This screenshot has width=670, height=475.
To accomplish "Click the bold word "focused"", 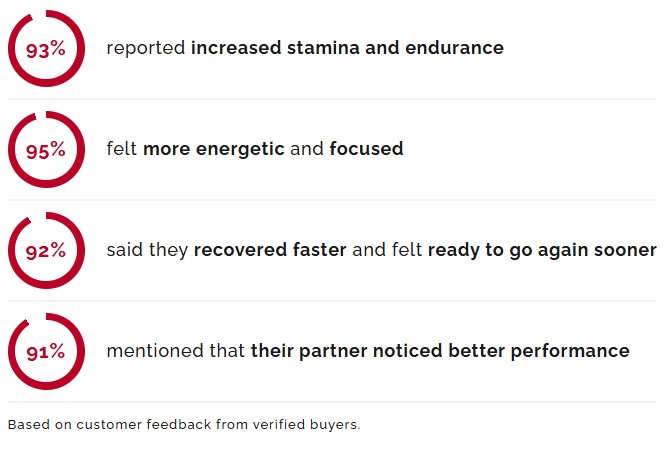I will pos(366,149).
